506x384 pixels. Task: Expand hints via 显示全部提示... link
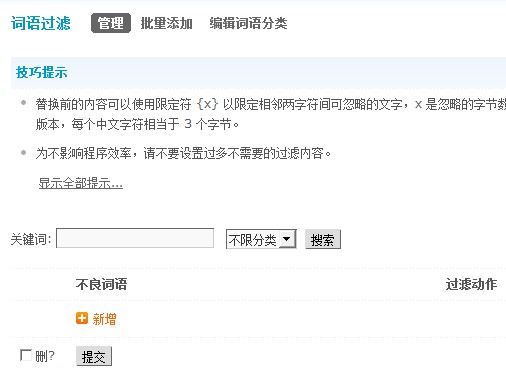[x=81, y=183]
